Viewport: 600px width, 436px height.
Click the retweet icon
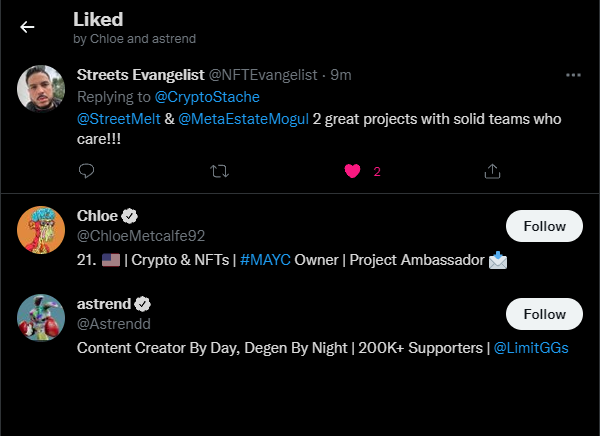[220, 171]
